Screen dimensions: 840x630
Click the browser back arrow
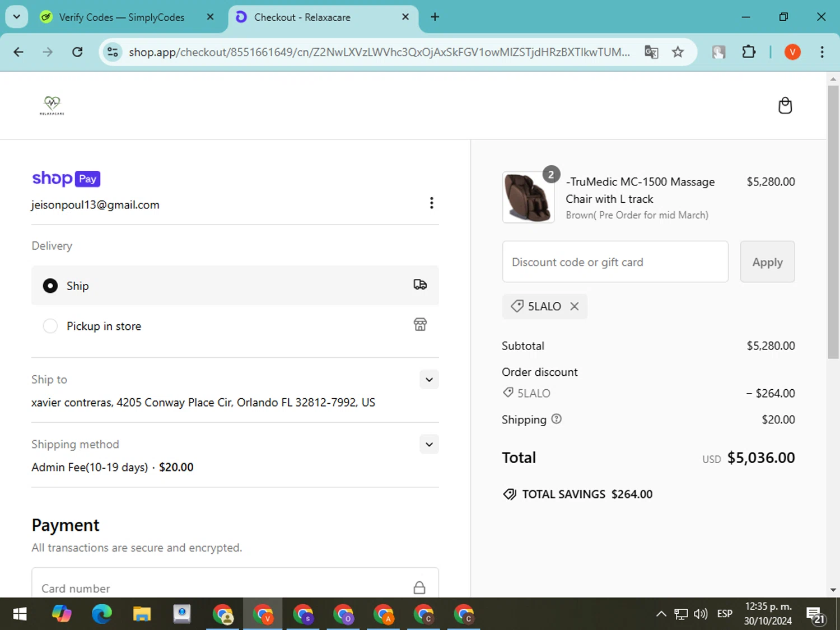18,52
